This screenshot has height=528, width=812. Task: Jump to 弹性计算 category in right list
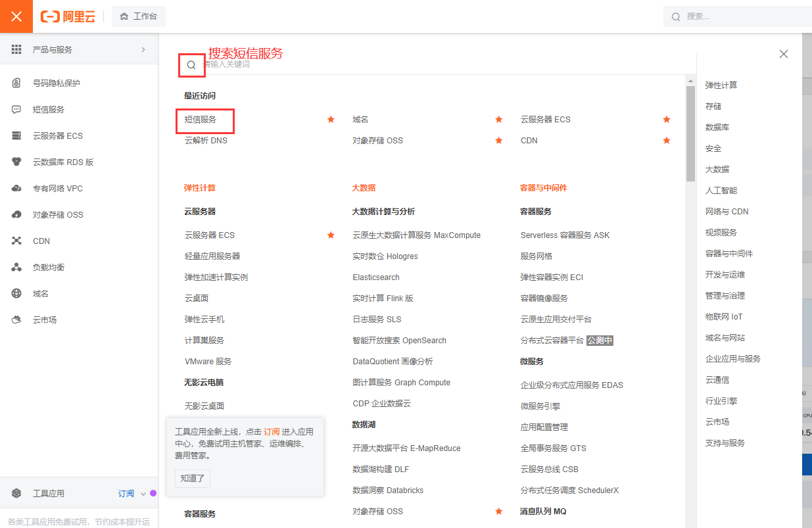click(721, 85)
